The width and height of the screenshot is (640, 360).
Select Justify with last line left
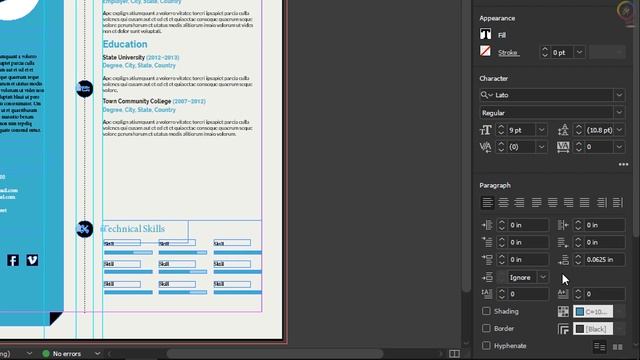pos(536,202)
